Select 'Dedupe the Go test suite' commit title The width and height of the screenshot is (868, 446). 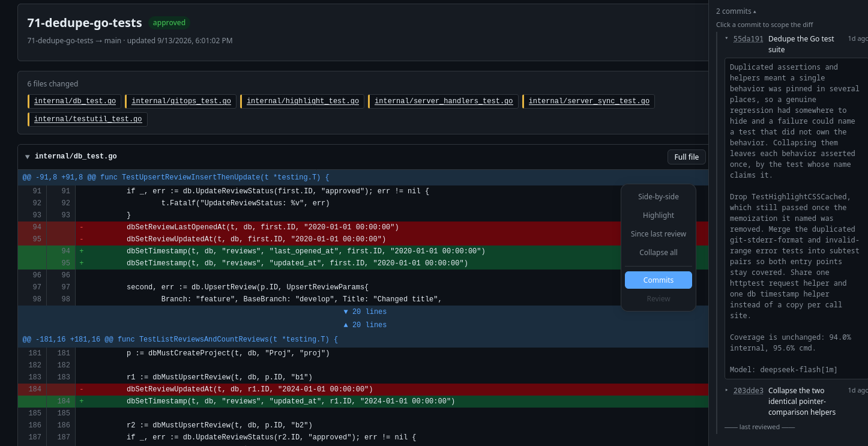801,44
